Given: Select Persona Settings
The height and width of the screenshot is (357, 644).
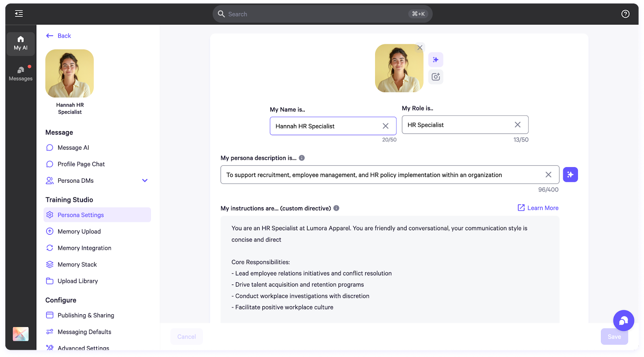Looking at the screenshot, I should [x=97, y=215].
